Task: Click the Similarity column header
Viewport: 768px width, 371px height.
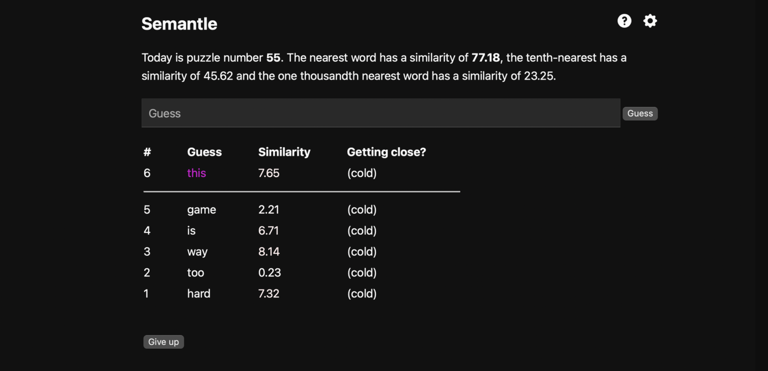Action: pyautogui.click(x=284, y=152)
